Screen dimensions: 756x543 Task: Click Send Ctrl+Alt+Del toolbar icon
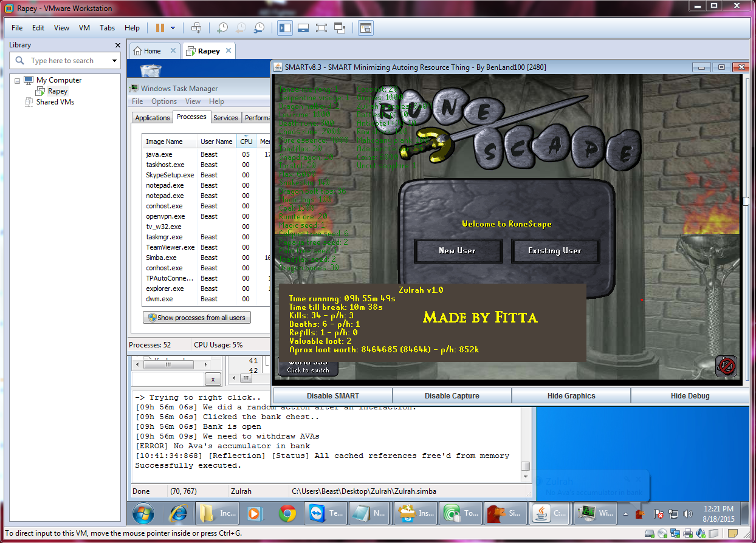196,28
